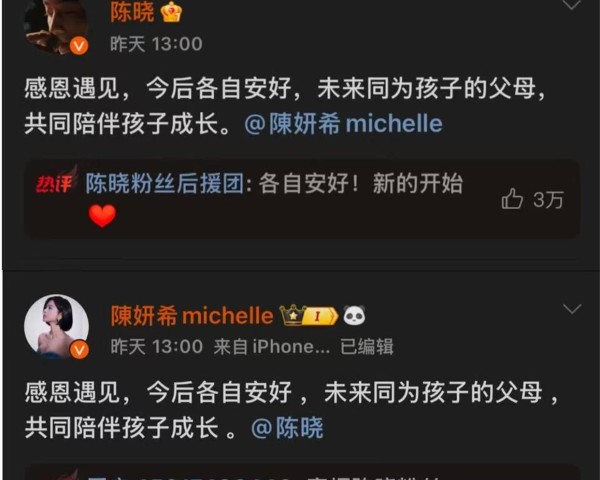This screenshot has height=480, width=600.
Task: Expand options chevron on 陈晓's post
Action: (571, 5)
